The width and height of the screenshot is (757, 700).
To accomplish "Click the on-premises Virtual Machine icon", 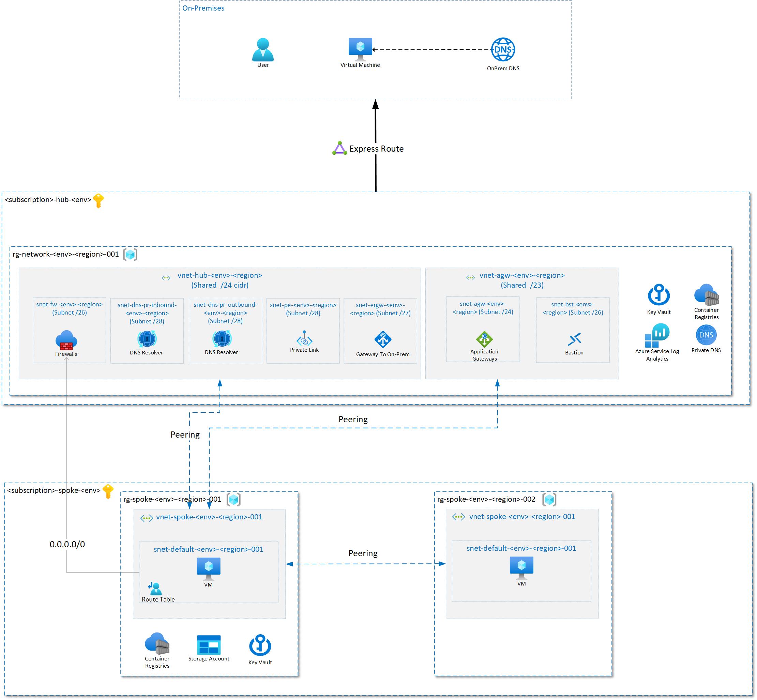I will (x=360, y=49).
